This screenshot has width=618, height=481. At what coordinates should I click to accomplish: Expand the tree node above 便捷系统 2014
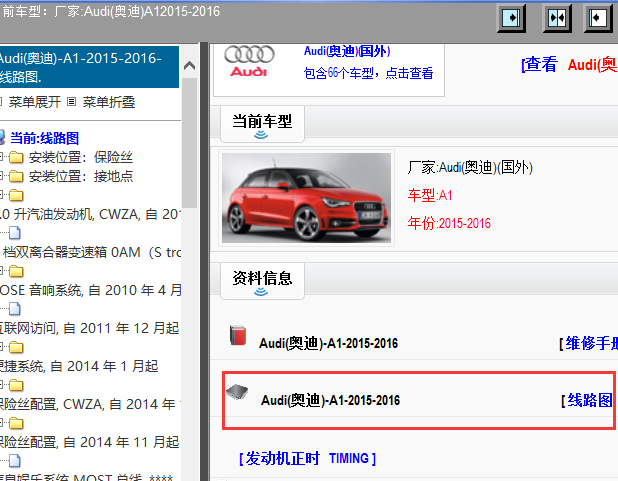(2, 347)
